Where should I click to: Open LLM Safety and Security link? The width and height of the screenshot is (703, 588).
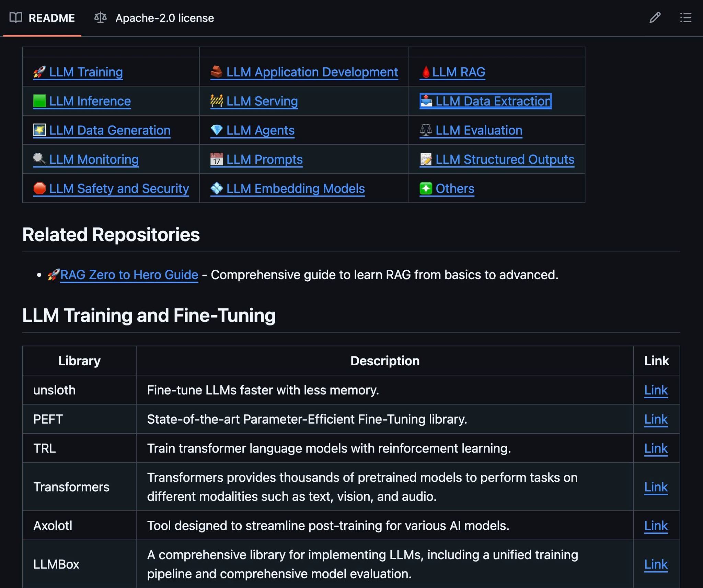coord(111,189)
